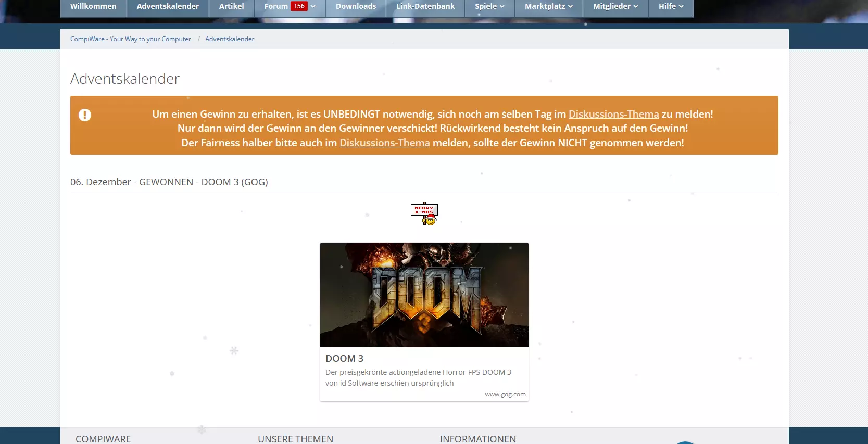868x444 pixels.
Task: Open the DOOM 3 cover image
Action: click(424, 295)
